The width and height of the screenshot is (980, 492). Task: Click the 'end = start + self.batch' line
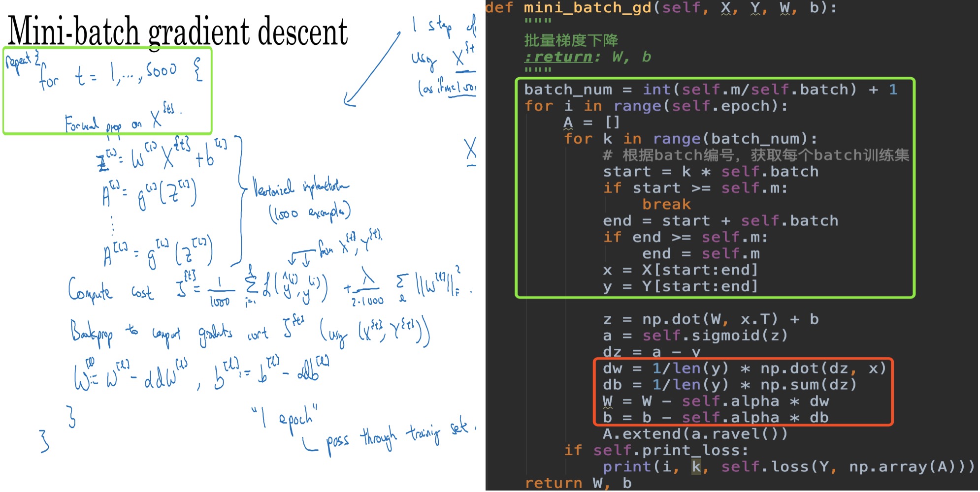point(720,221)
